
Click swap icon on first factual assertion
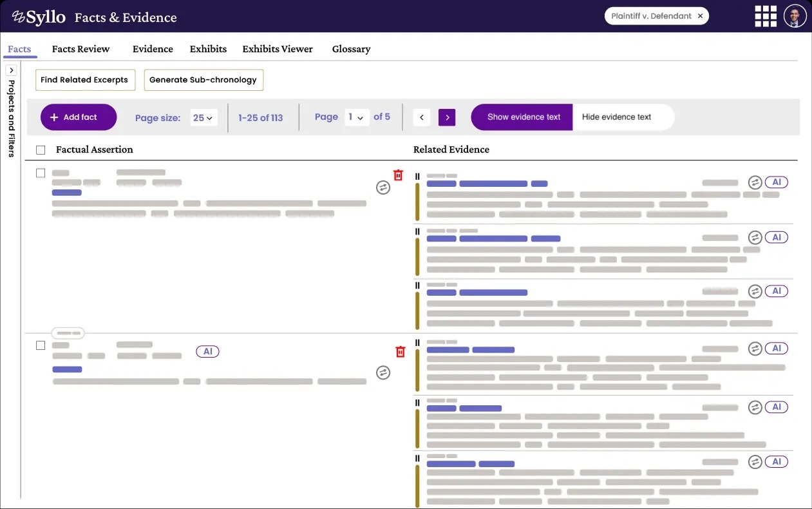[383, 187]
